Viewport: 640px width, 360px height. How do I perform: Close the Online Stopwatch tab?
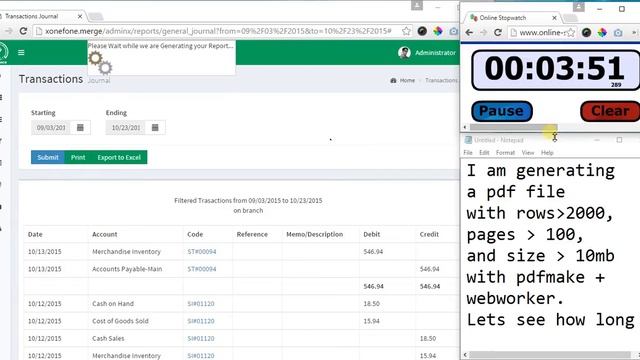pyautogui.click(x=554, y=18)
